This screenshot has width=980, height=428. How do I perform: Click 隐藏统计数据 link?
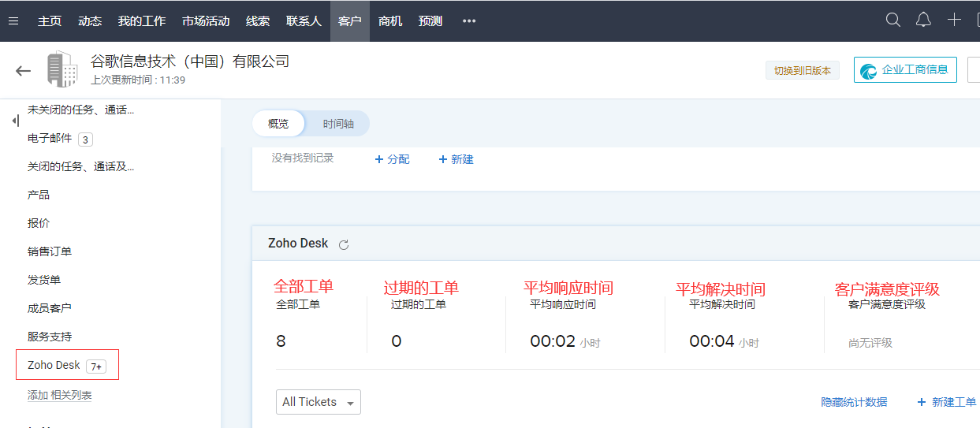(x=854, y=402)
